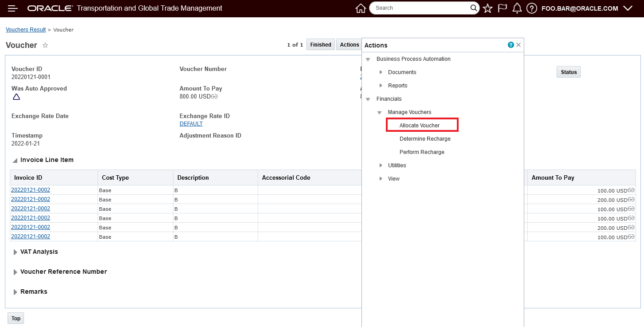Viewport: 644px width, 327px height.
Task: Select Determine Recharge action
Action: point(425,139)
